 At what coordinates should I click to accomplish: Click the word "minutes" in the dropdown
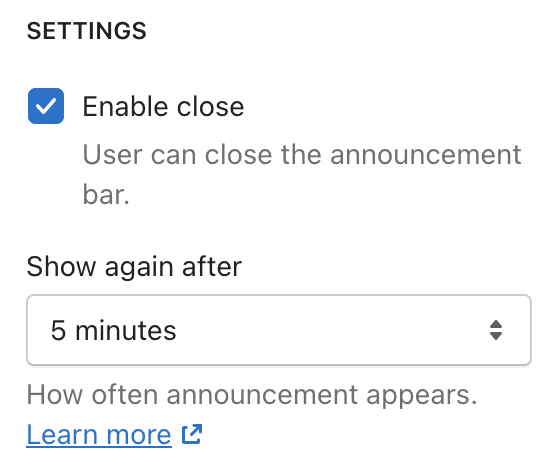126,330
